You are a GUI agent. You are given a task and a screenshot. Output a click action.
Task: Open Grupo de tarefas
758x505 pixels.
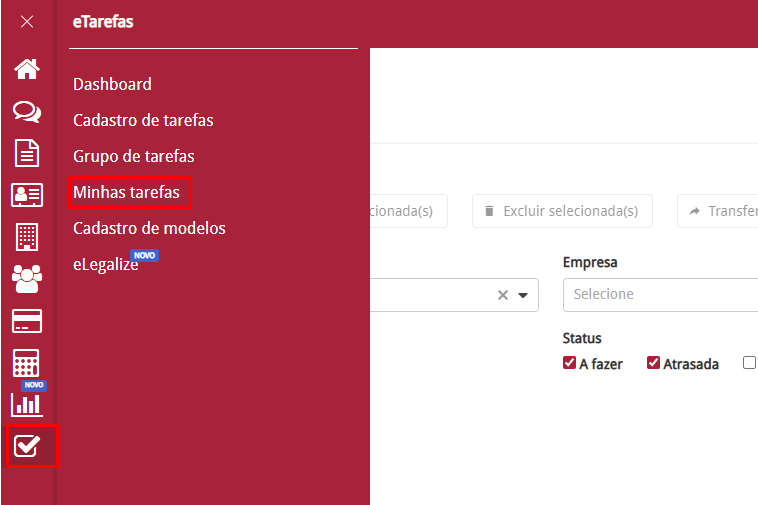(x=134, y=156)
